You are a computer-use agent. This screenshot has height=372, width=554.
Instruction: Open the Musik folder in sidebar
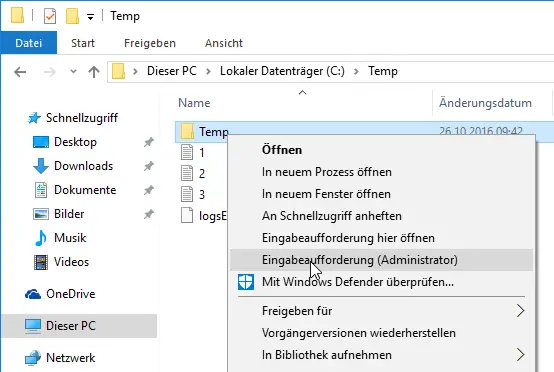(x=70, y=238)
